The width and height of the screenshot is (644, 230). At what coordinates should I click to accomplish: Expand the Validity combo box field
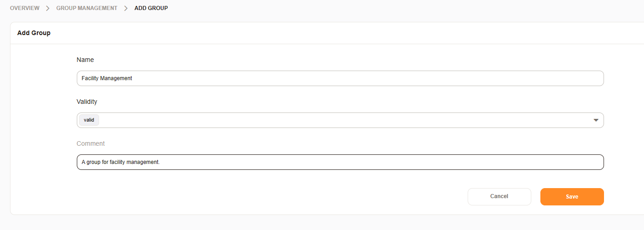click(x=340, y=120)
